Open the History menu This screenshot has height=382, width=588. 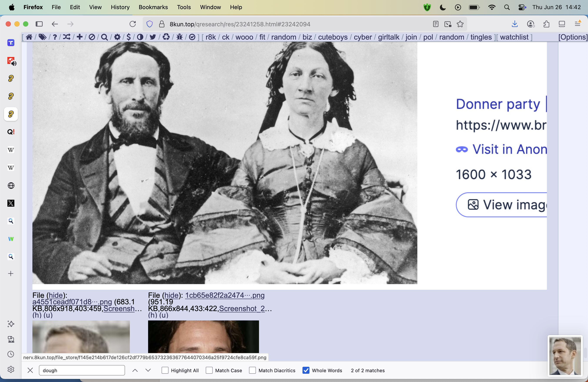coord(120,7)
